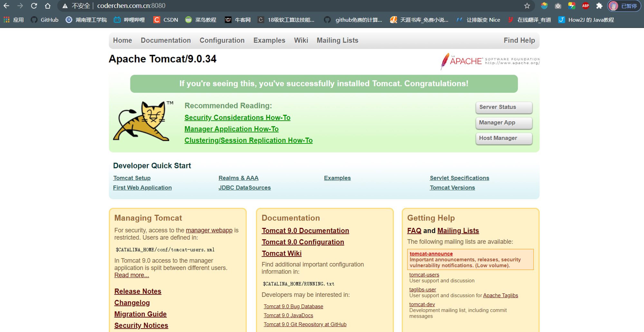Open the manager webapp link
The height and width of the screenshot is (332, 644).
click(209, 230)
